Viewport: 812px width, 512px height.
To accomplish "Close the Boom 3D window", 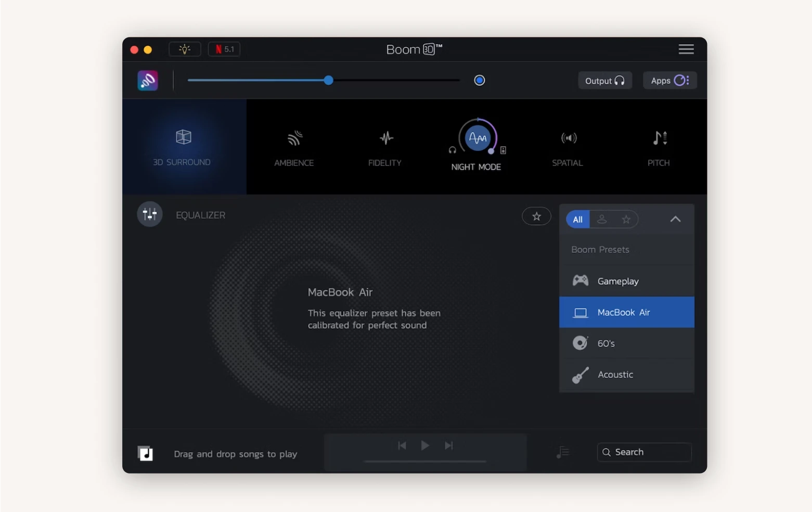I will (134, 49).
